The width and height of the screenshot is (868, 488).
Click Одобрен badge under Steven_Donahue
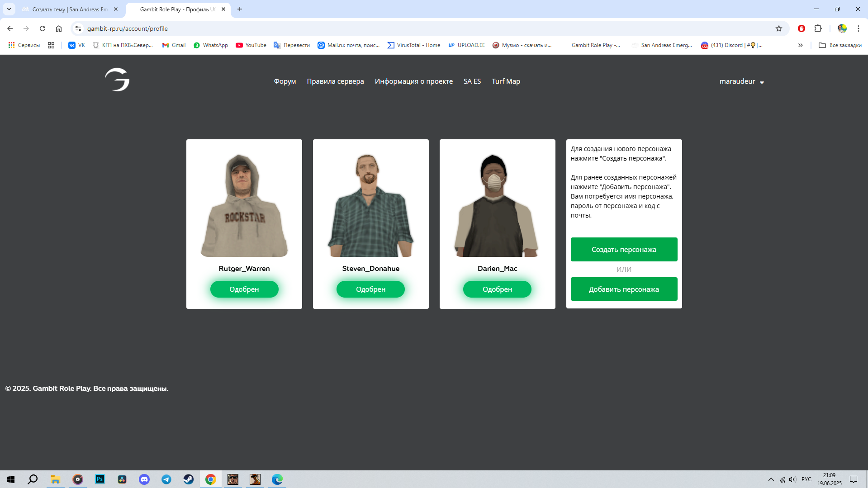click(370, 289)
